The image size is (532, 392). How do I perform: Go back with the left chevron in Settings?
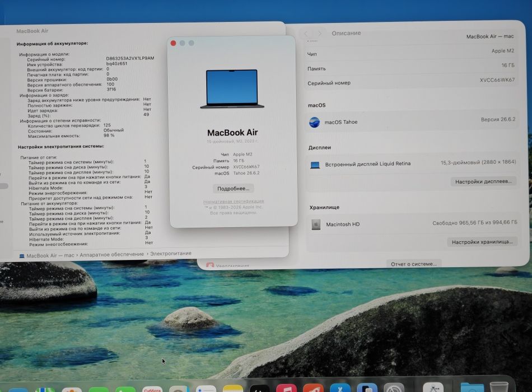307,33
